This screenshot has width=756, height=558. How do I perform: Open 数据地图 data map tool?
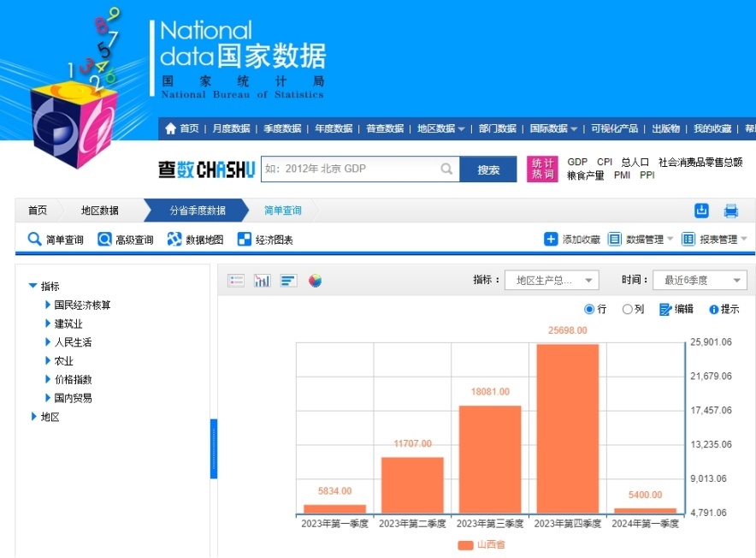pos(195,240)
